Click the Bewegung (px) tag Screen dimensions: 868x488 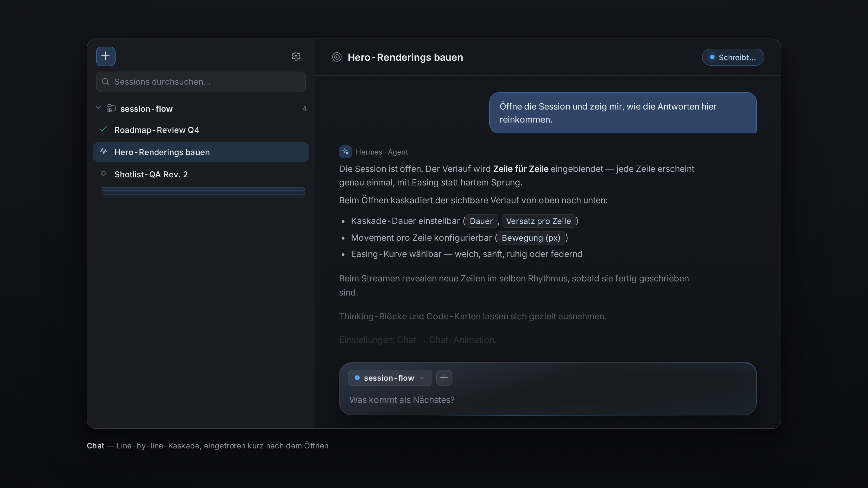click(531, 238)
